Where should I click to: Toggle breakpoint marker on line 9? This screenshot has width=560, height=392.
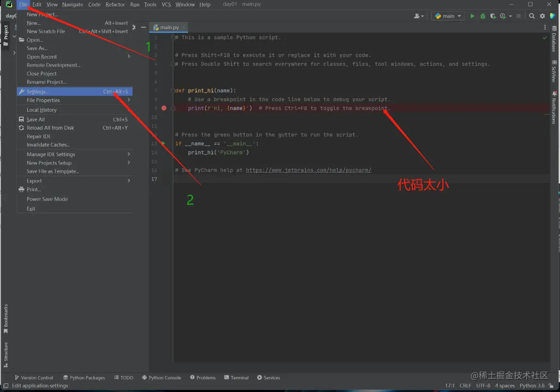click(x=164, y=108)
